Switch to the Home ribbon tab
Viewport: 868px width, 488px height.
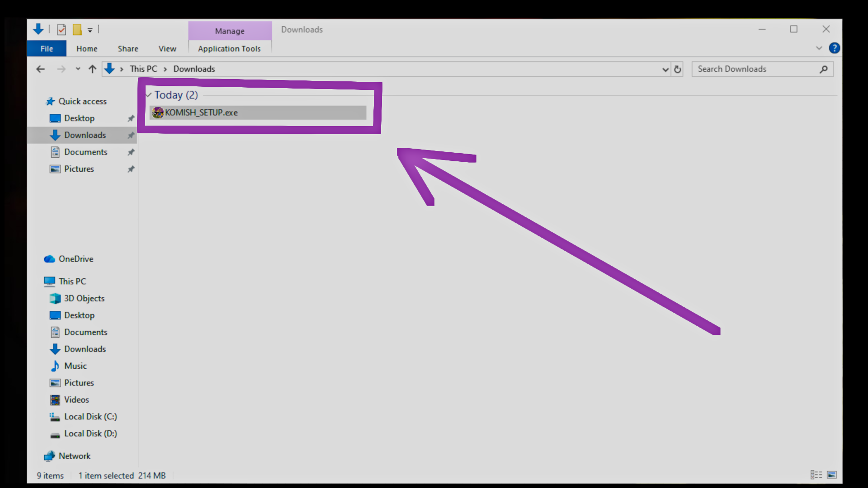[87, 48]
